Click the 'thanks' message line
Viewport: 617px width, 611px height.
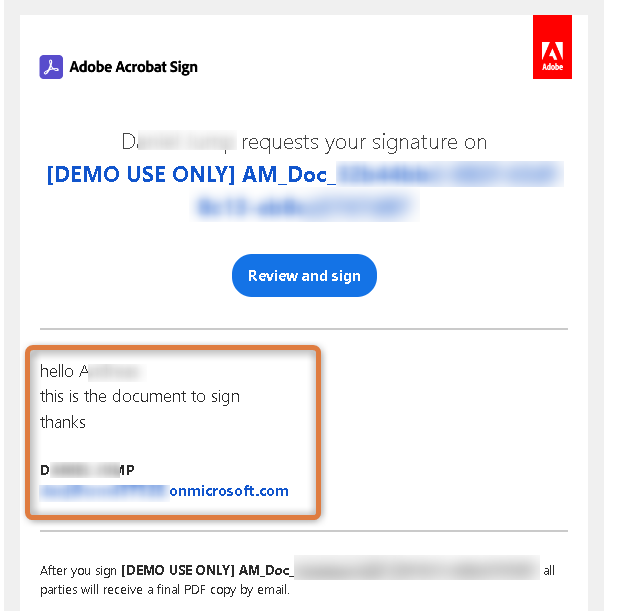63,422
